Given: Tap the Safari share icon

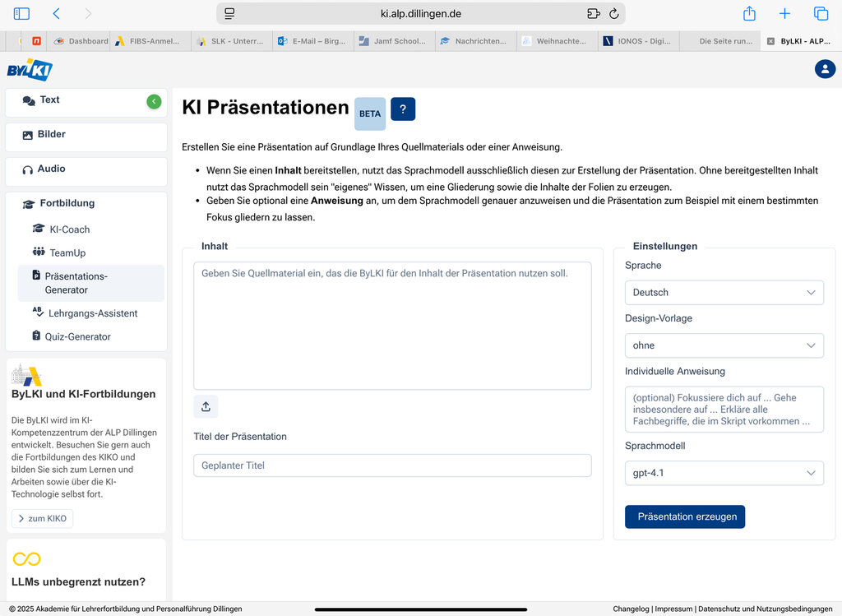Looking at the screenshot, I should point(749,14).
